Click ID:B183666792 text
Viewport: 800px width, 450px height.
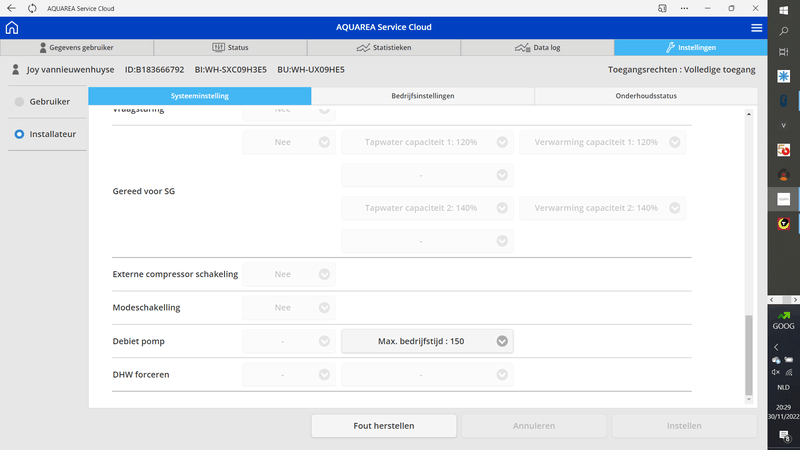pyautogui.click(x=155, y=69)
